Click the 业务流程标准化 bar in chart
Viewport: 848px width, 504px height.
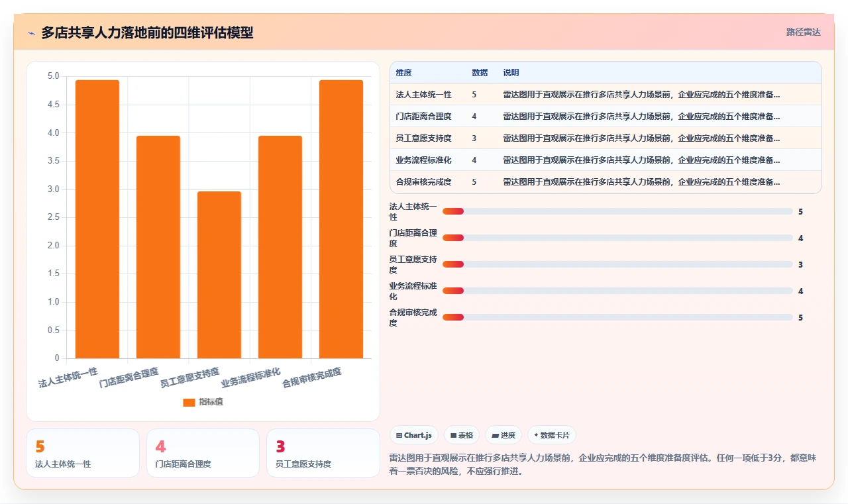click(x=280, y=247)
